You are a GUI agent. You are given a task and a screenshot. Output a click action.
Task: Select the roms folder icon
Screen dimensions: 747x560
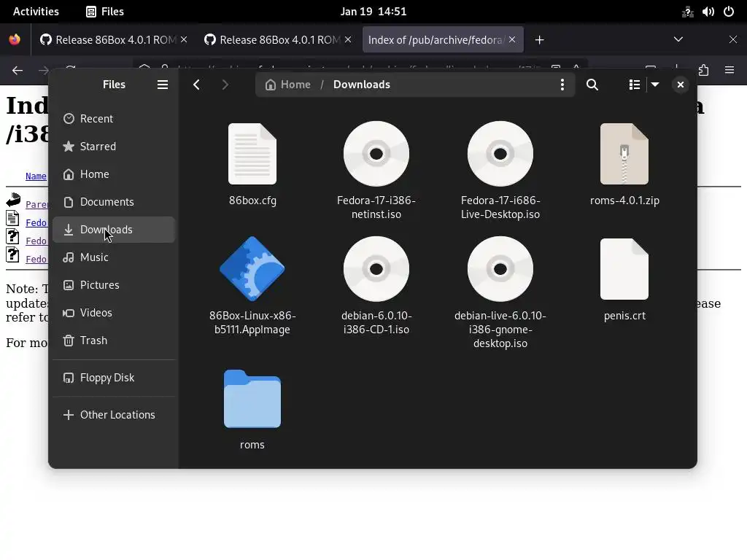click(x=252, y=399)
